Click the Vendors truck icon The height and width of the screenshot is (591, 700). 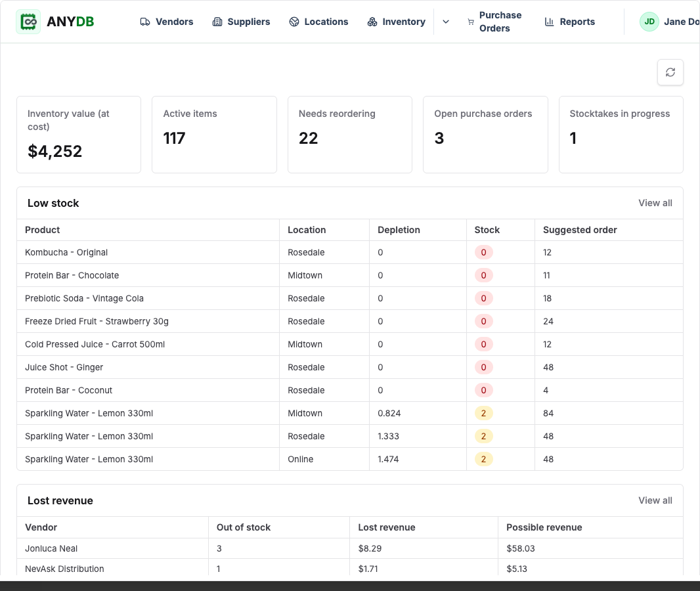[x=144, y=22]
